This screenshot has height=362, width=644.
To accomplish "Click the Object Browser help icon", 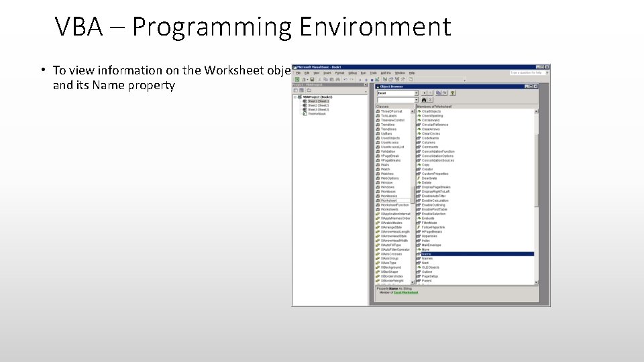I will [x=453, y=93].
